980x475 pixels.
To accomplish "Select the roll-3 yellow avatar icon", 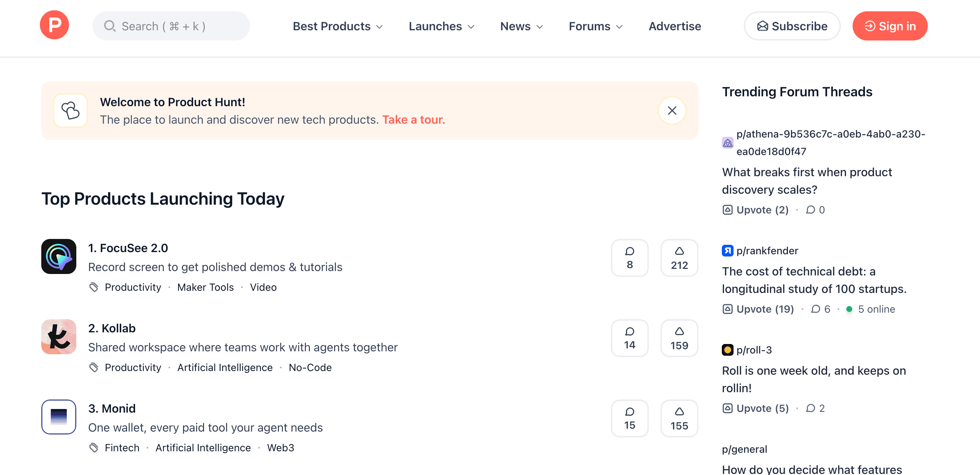I will pos(727,350).
